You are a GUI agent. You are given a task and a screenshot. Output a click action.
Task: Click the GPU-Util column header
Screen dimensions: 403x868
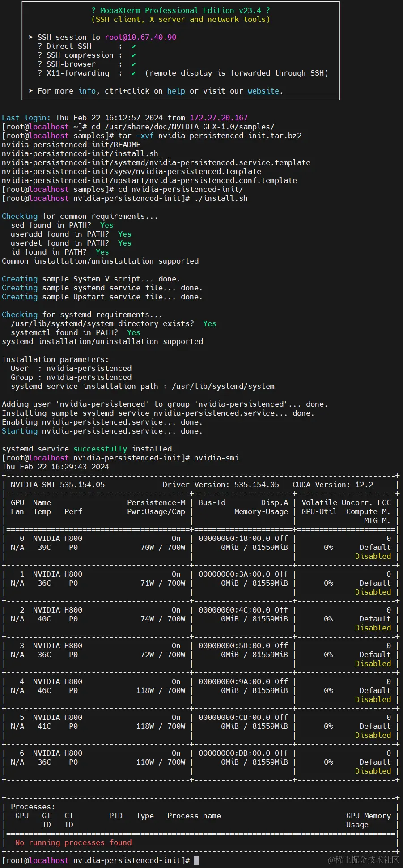tap(319, 511)
